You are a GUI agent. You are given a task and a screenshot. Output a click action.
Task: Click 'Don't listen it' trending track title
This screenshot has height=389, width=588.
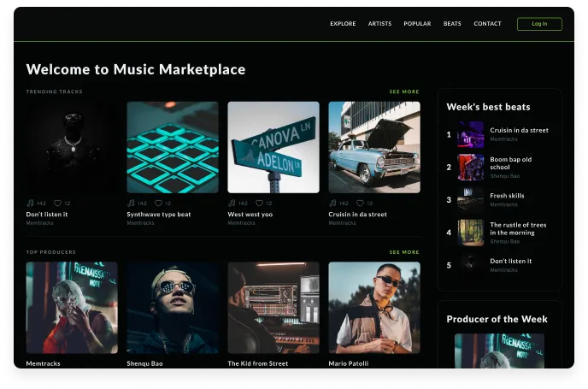[x=47, y=215]
